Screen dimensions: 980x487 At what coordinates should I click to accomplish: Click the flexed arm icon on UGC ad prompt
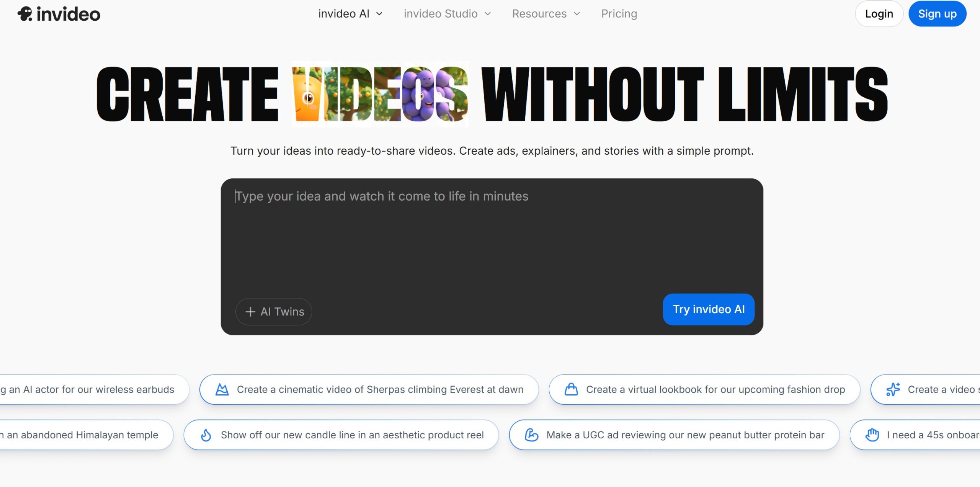[x=531, y=435]
